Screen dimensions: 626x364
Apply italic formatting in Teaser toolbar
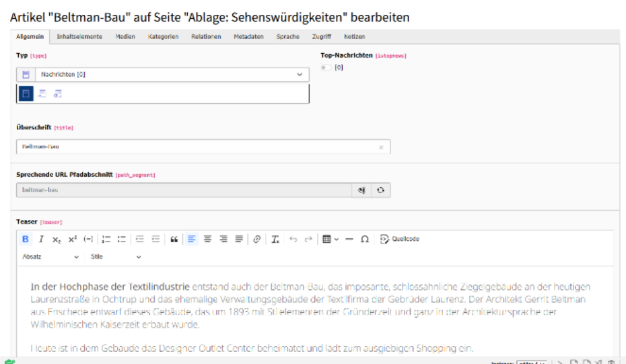[x=41, y=239]
